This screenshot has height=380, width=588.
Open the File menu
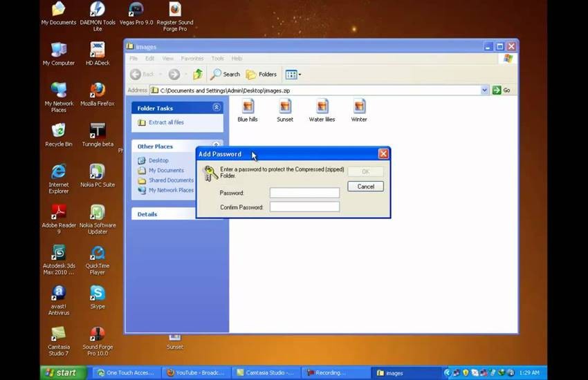pyautogui.click(x=134, y=59)
